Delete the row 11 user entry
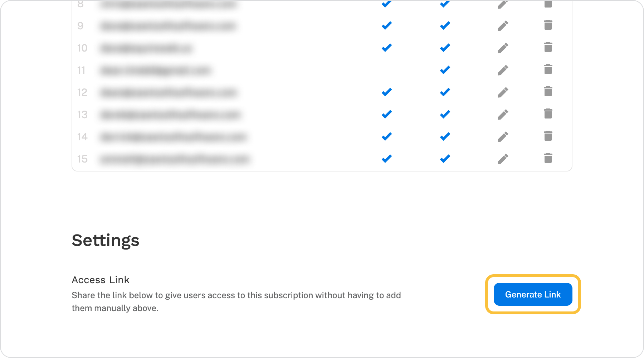The width and height of the screenshot is (644, 358). point(548,69)
